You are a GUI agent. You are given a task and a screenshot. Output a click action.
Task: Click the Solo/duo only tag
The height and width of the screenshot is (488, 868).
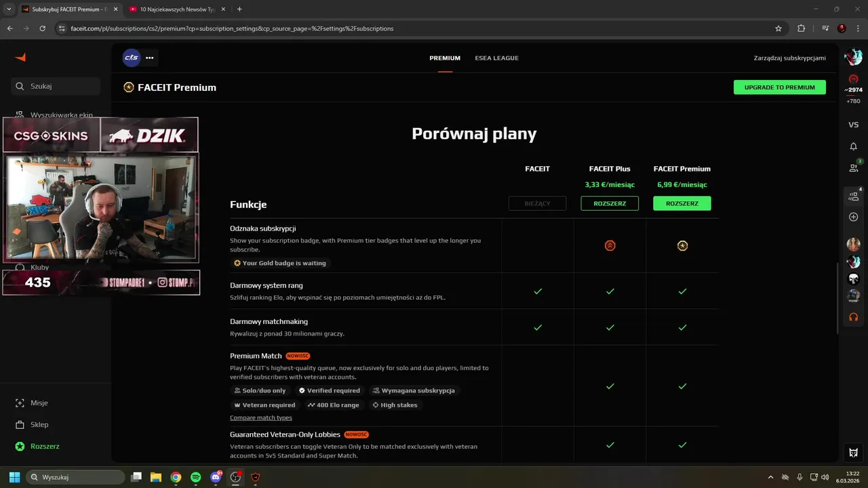click(260, 390)
